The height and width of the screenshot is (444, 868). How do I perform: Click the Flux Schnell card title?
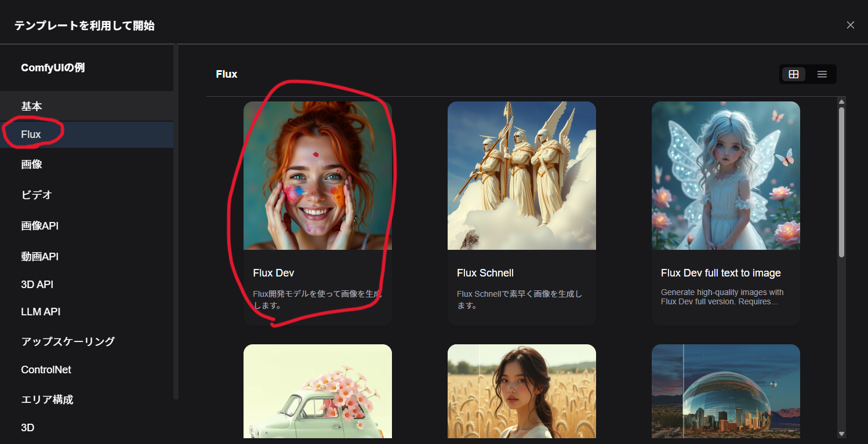pyautogui.click(x=485, y=273)
